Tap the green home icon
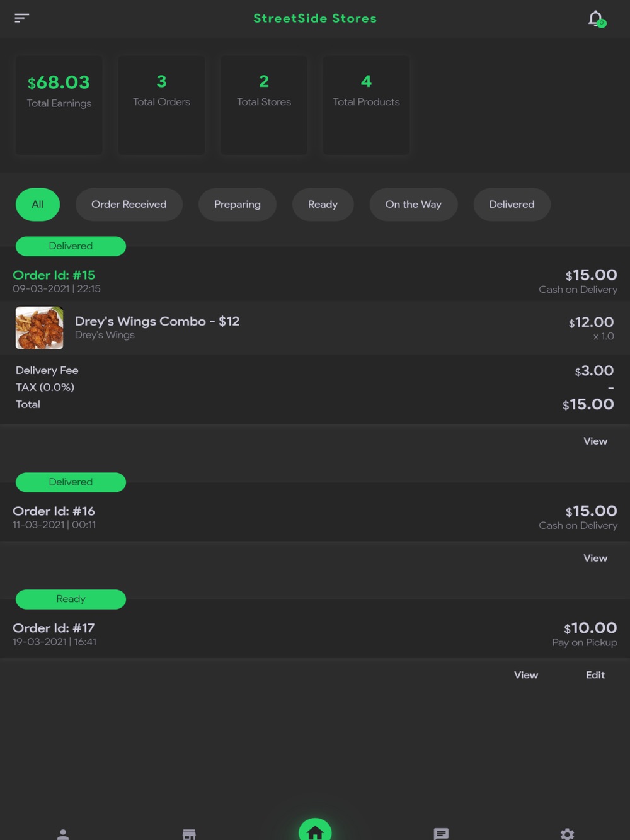Screen dimensions: 630x840 315,830
